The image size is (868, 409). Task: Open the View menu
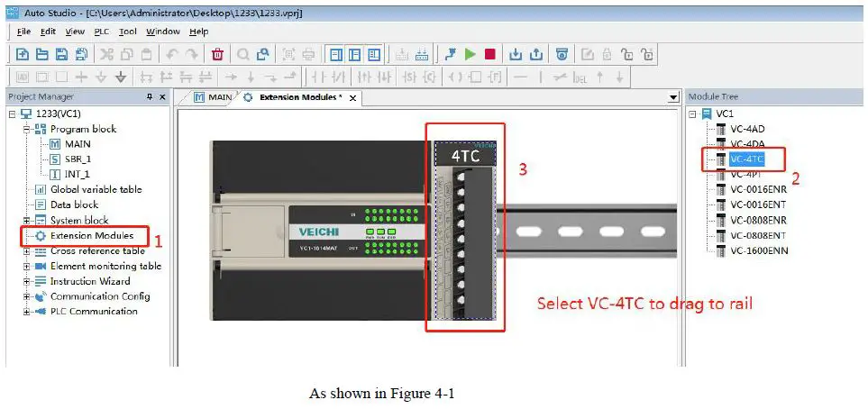coord(76,32)
